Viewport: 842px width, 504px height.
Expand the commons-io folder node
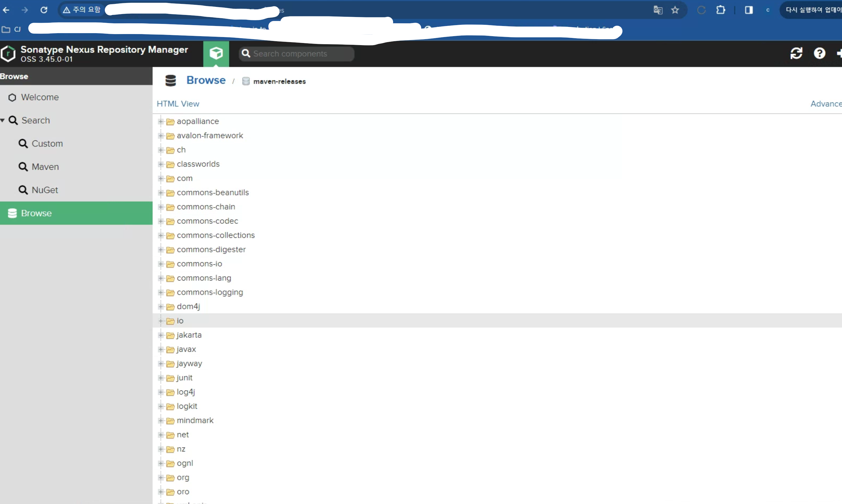(x=161, y=264)
